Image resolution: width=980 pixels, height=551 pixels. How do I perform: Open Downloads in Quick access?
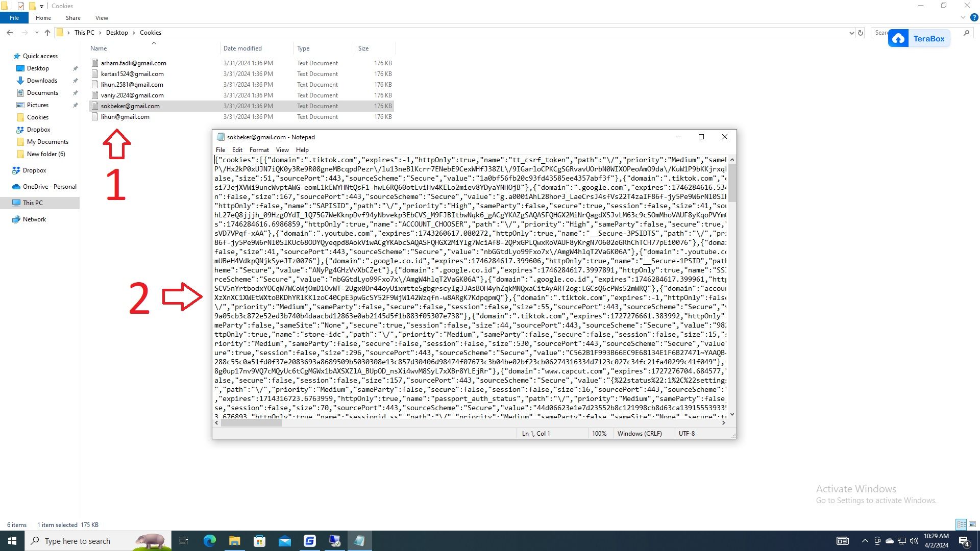tap(42, 81)
